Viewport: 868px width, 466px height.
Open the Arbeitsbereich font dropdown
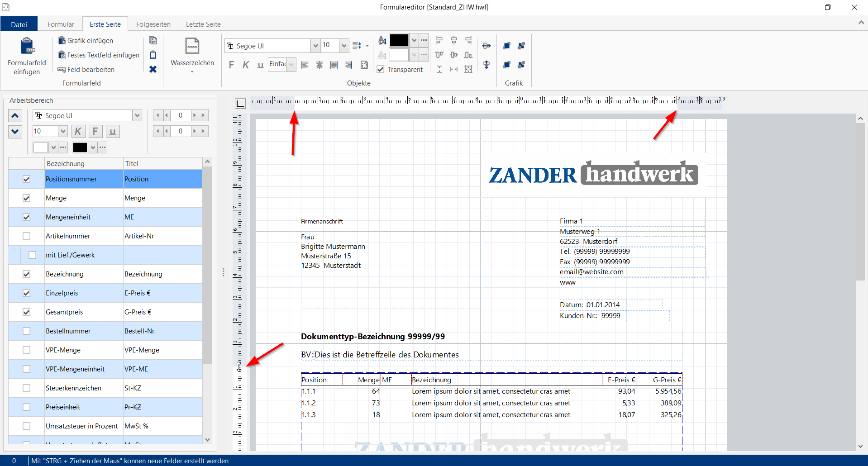pyautogui.click(x=137, y=116)
